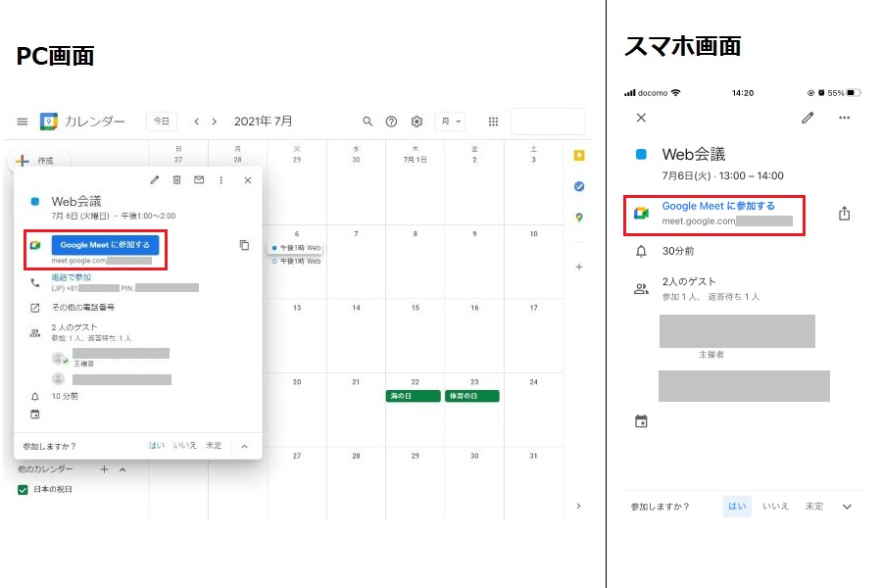Image resolution: width=882 pixels, height=588 pixels.
Task: Open the Google apps grid icon
Action: coord(493,122)
